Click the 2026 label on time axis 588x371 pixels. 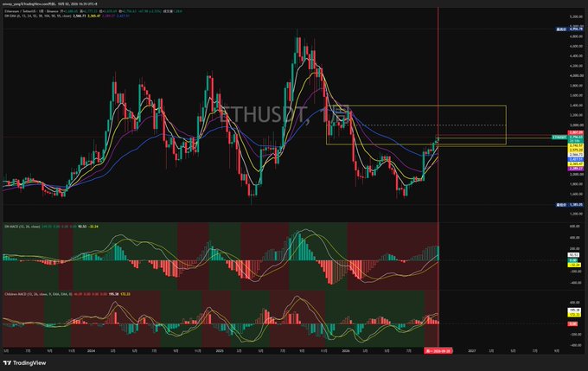click(346, 351)
